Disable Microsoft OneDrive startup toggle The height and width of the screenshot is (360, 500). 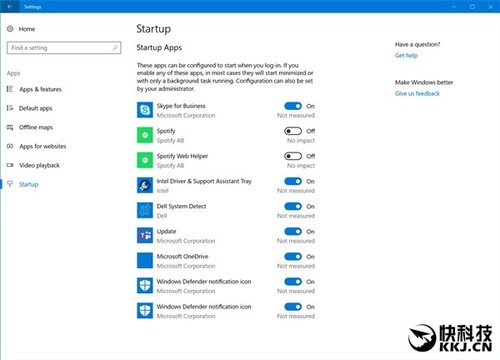(293, 257)
